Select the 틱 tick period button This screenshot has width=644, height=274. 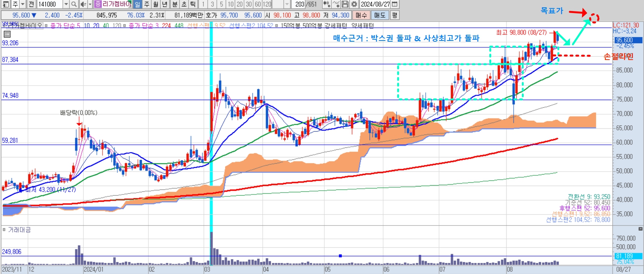pyautogui.click(x=193, y=4)
